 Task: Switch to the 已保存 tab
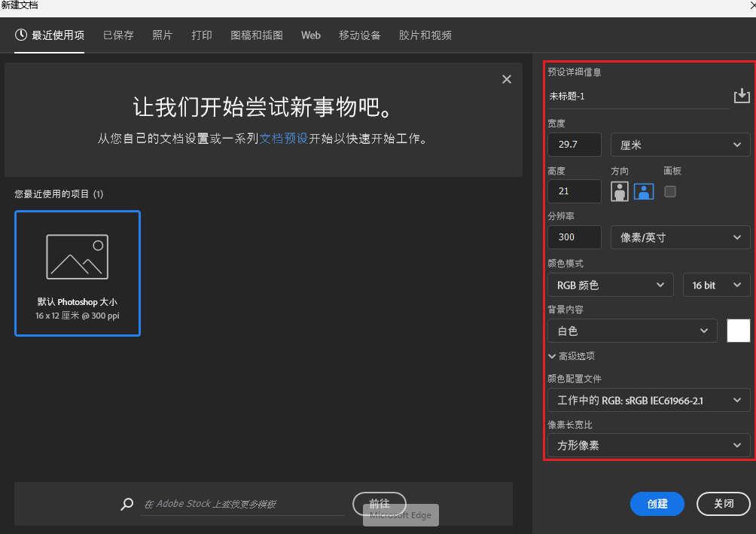(x=119, y=35)
